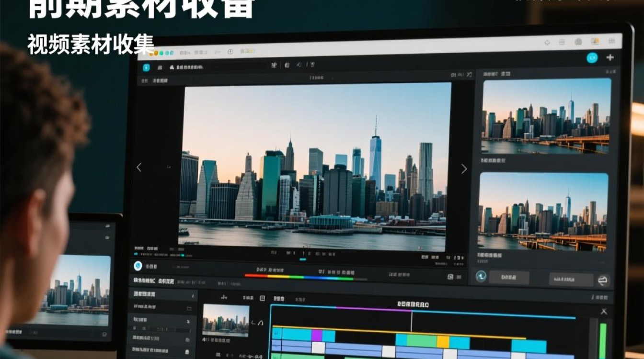The width and height of the screenshot is (644, 359).
Task: Click the white playhead line on the timeline
Action: pos(411,321)
